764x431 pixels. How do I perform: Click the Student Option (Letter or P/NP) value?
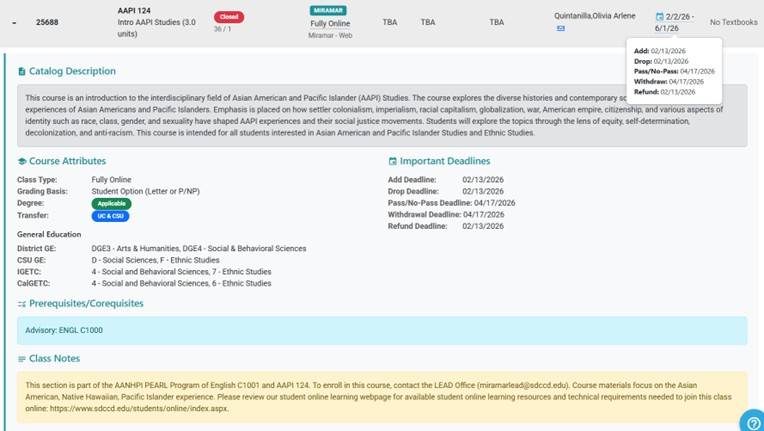(x=146, y=191)
